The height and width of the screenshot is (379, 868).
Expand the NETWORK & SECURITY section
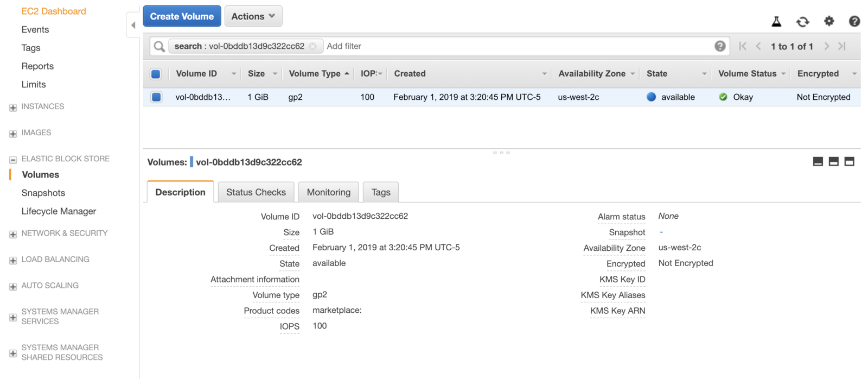click(x=13, y=235)
